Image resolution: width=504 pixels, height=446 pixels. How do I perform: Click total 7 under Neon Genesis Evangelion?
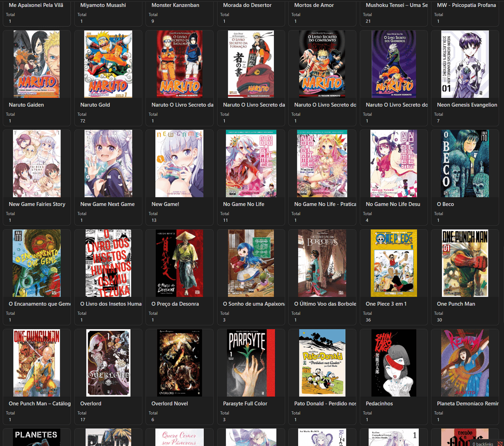pos(438,121)
